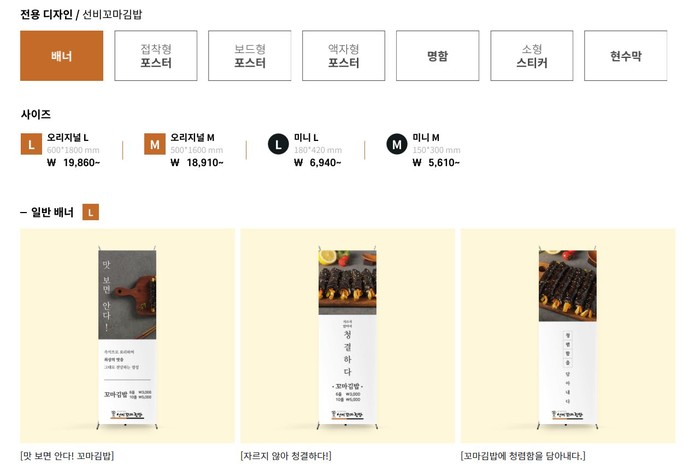Viewport: 700px width, 471px height.
Task: Open the 맛 보면 안다 banner thumbnail
Action: [x=127, y=336]
